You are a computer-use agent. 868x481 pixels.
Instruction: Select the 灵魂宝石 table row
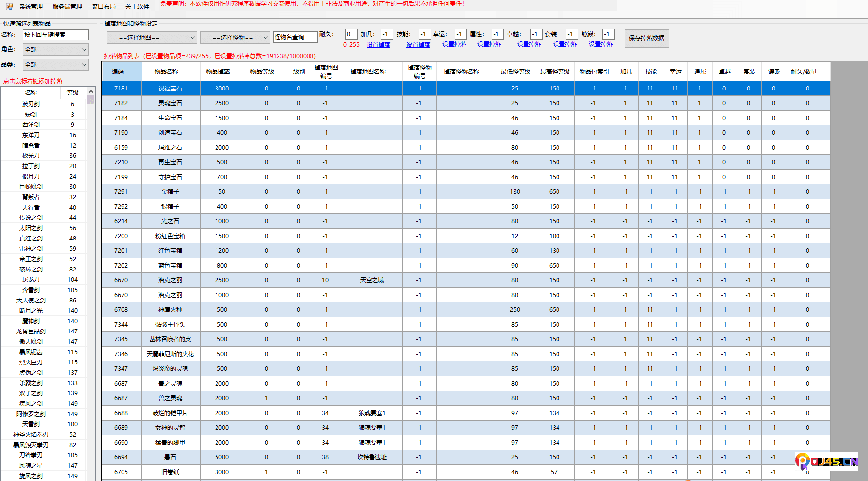click(466, 103)
